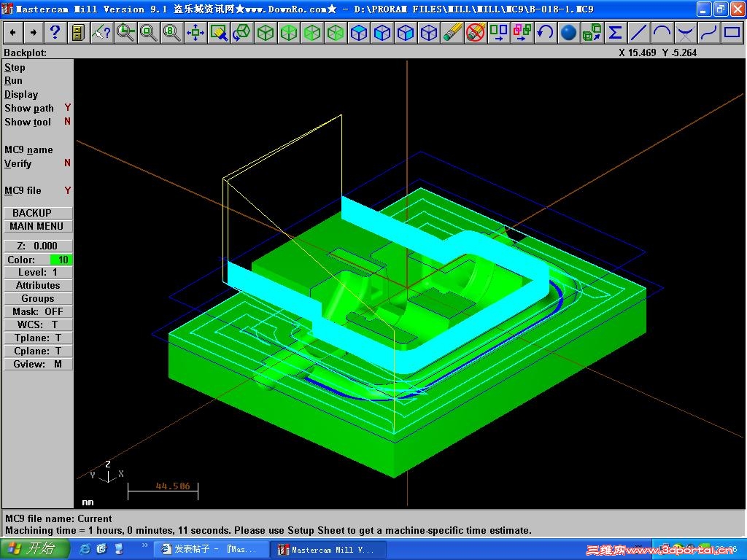747x560 pixels.
Task: Click the Groups button
Action: tap(38, 298)
